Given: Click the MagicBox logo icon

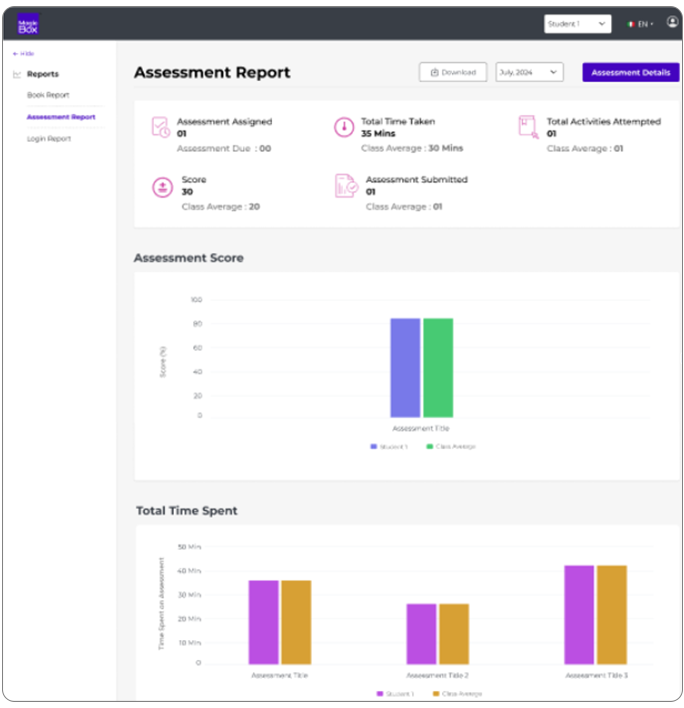Looking at the screenshot, I should pos(28,24).
